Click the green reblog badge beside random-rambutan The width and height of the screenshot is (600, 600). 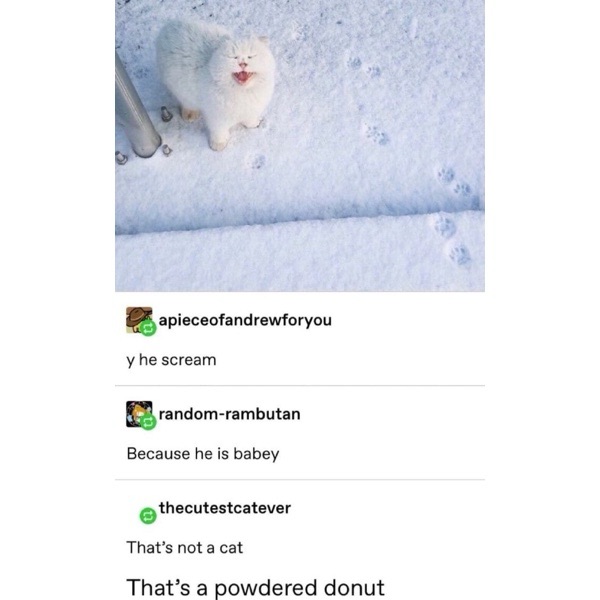(x=148, y=422)
